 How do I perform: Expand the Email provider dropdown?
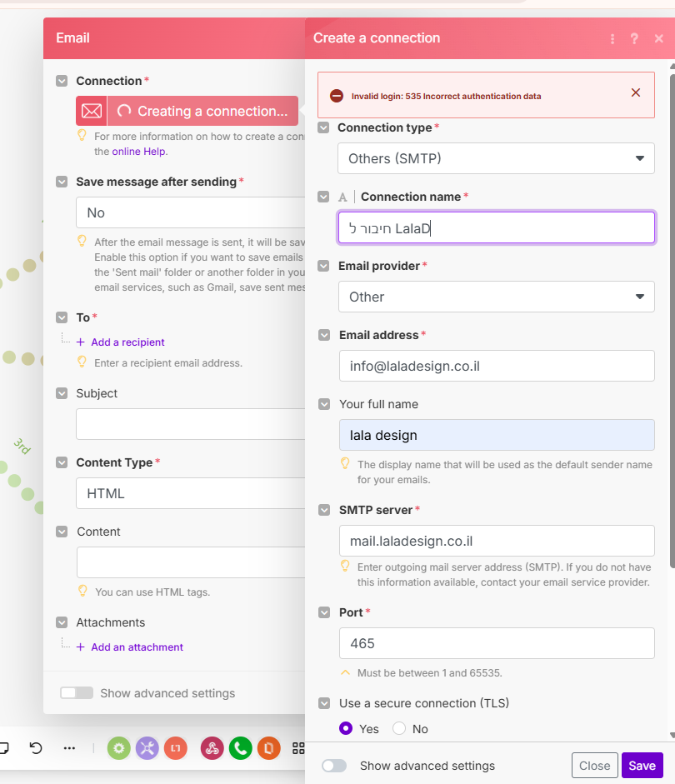496,297
